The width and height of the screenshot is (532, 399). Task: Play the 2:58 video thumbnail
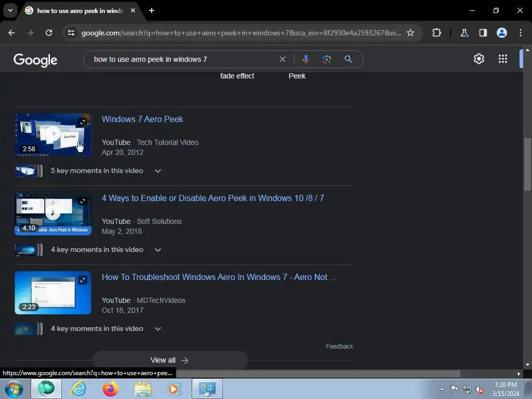[x=53, y=135]
